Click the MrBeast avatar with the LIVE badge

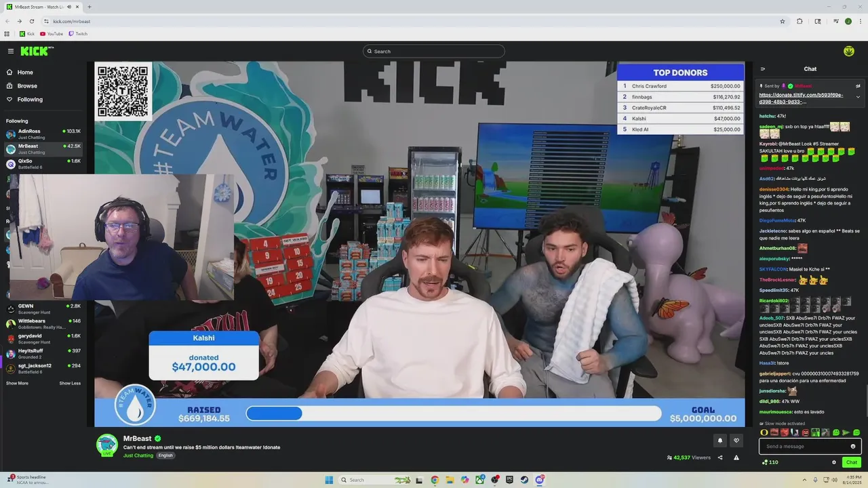coord(106,445)
